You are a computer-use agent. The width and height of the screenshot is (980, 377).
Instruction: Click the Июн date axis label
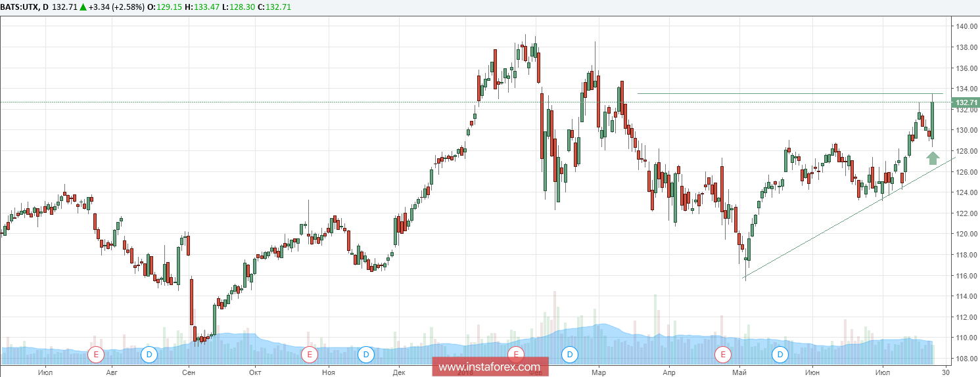[x=812, y=371]
